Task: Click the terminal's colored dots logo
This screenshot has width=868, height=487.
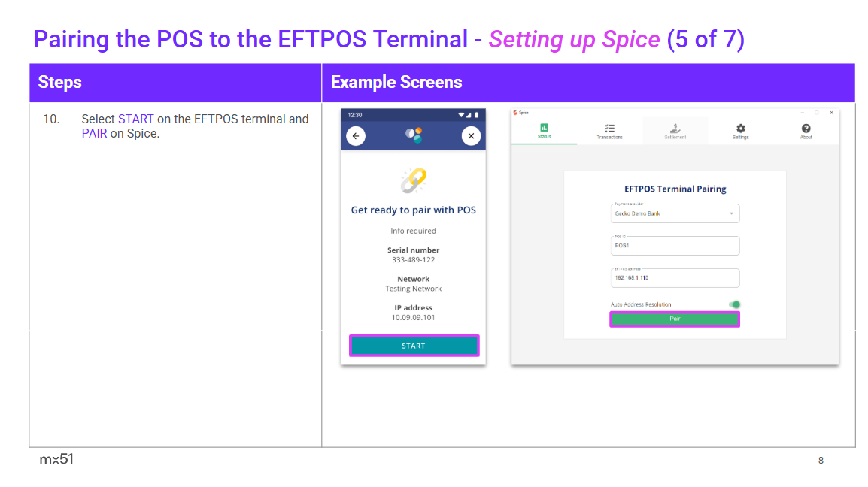Action: pos(414,135)
